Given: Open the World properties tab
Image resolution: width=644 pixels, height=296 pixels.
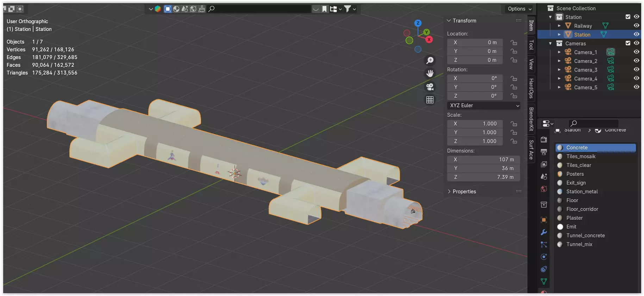Looking at the screenshot, I should (544, 189).
